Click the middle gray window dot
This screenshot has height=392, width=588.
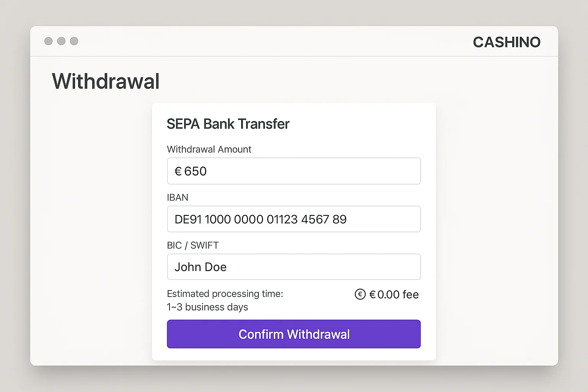[x=61, y=41]
